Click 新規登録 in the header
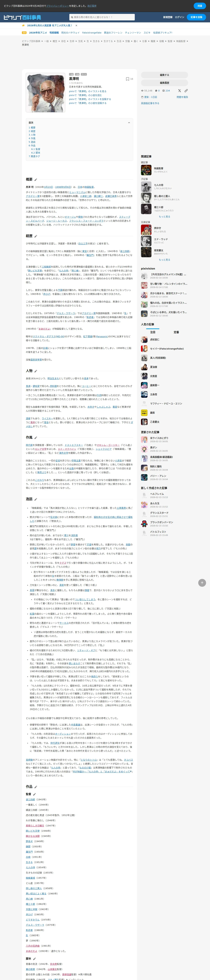 pos(168,17)
